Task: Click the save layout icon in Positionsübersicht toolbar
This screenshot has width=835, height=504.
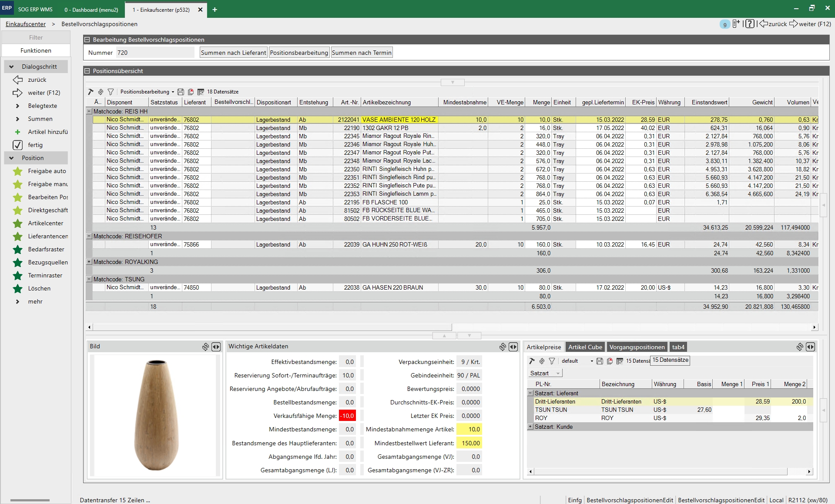Action: [x=181, y=92]
